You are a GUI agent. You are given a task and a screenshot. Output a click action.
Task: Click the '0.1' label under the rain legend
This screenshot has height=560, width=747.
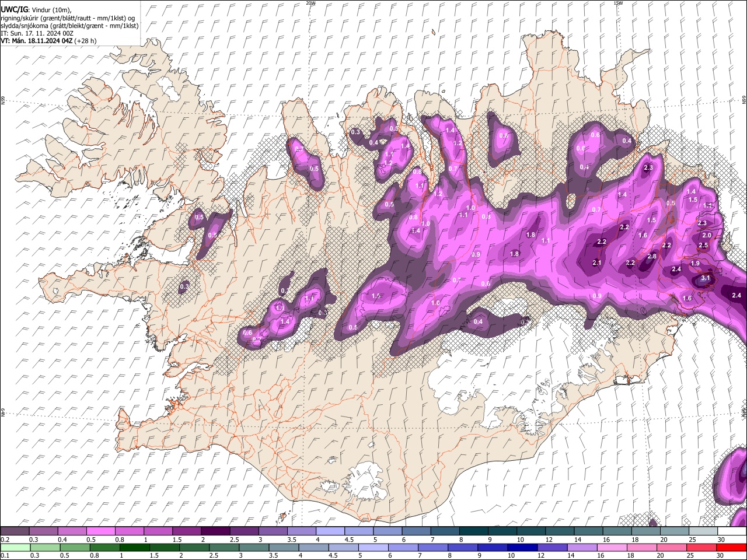[5, 556]
